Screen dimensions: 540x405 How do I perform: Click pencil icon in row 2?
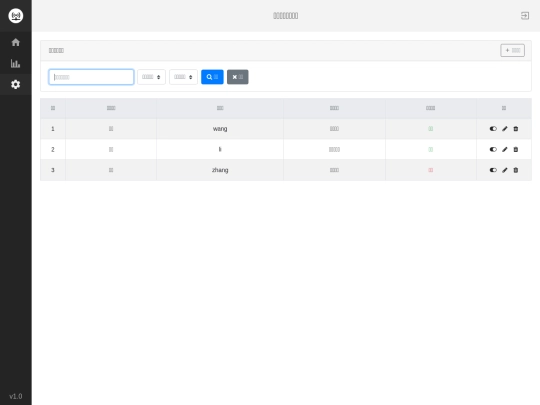click(x=505, y=149)
